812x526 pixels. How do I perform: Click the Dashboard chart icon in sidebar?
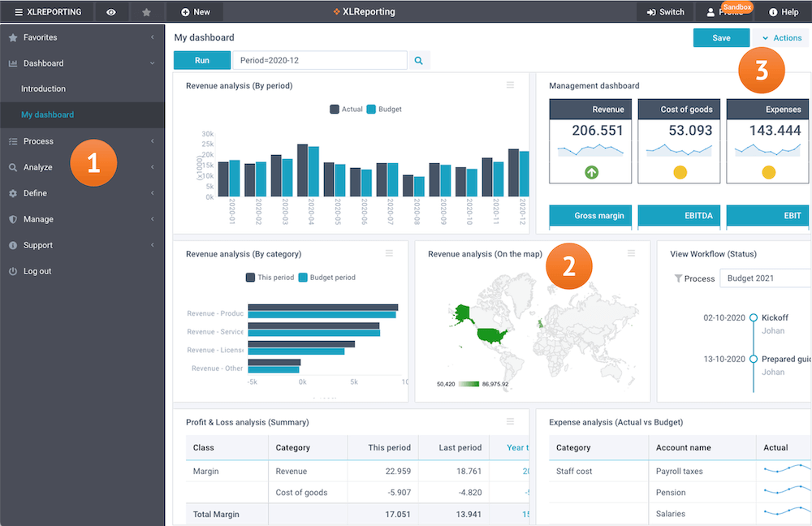coord(13,63)
